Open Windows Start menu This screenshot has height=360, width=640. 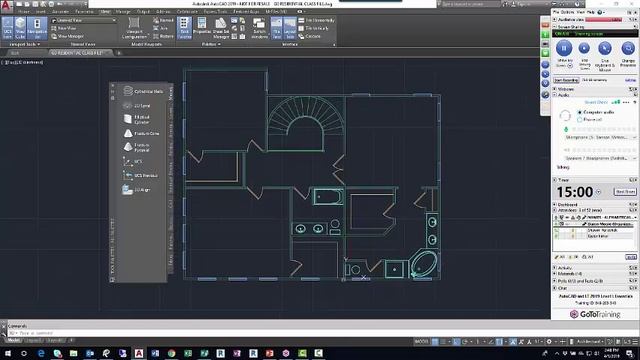click(x=8, y=353)
